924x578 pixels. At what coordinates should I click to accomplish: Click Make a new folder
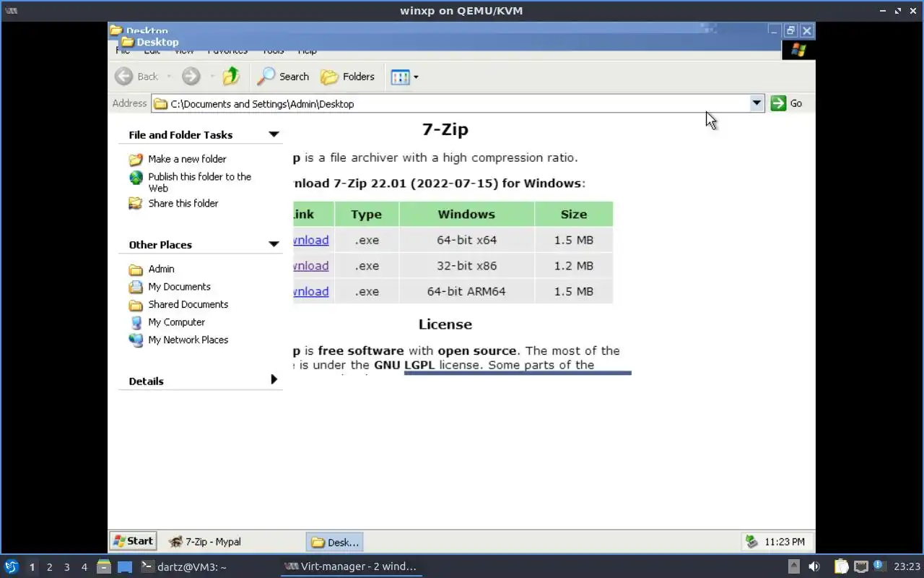187,159
